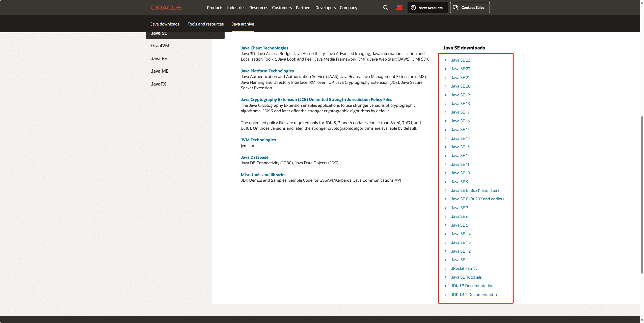Click chevron beside Java SE 18
644x323 pixels.
(x=446, y=104)
